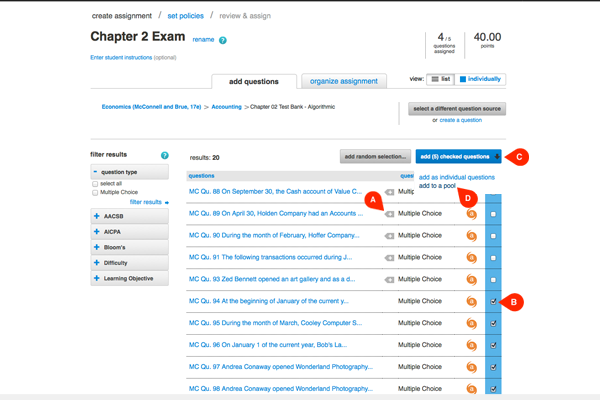Open the add checked questions dropdown arrow
This screenshot has height=400, width=600.
(497, 156)
